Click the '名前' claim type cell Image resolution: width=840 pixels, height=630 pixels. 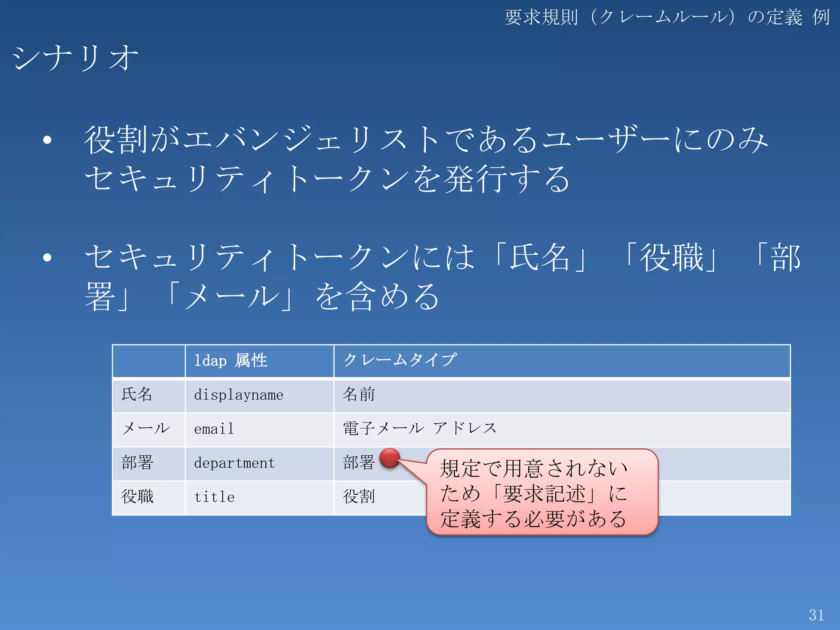[x=359, y=395]
